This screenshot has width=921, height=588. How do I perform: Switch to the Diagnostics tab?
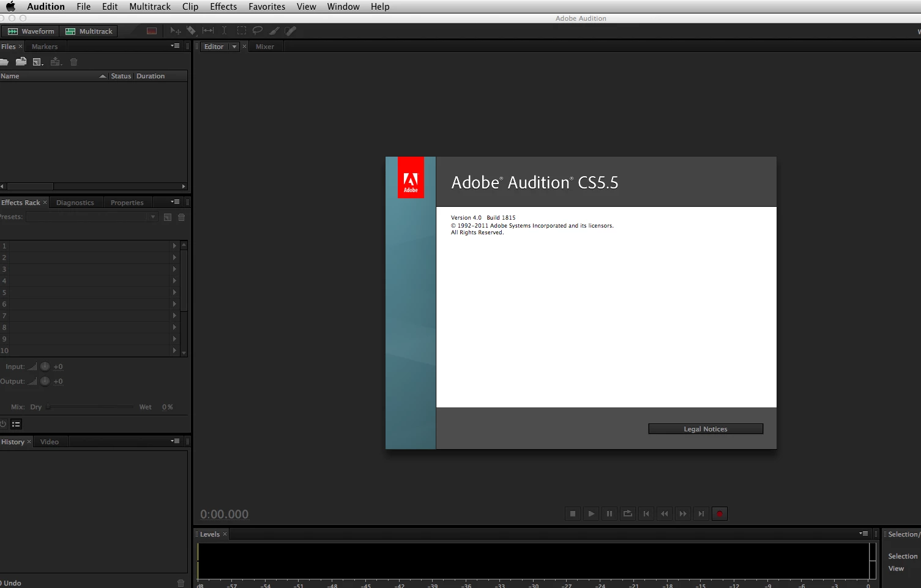(75, 203)
